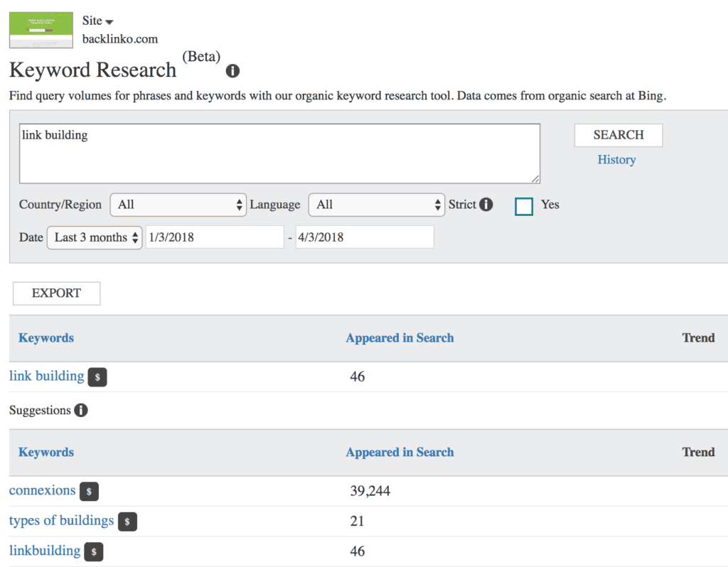Open the 'types of buildings' keyword link
The height and width of the screenshot is (567, 728).
61,521
